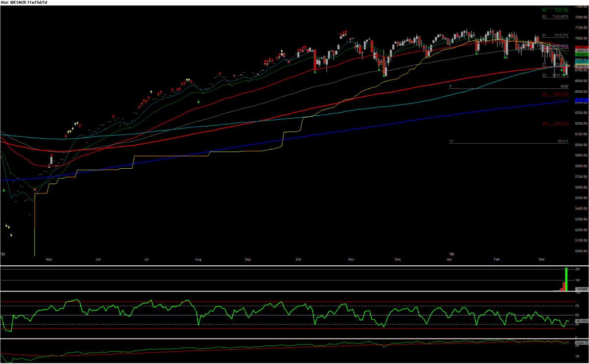
Task: Click the 5900.00 price axis label
Action: (x=581, y=156)
